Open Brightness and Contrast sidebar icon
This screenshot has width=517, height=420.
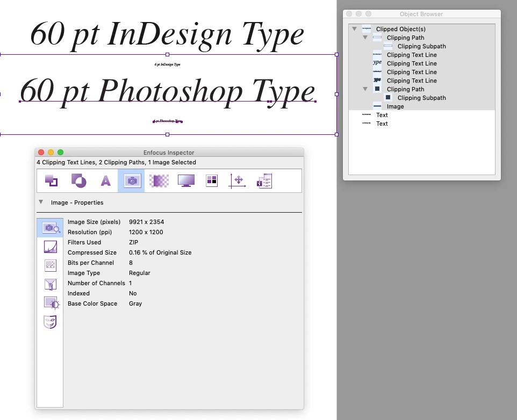coord(51,303)
